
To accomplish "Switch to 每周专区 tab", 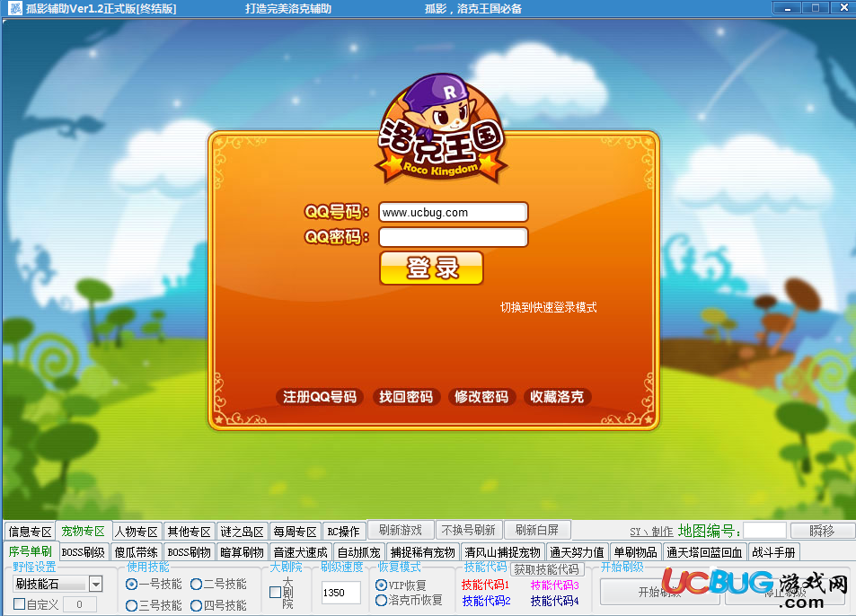I will pyautogui.click(x=295, y=532).
